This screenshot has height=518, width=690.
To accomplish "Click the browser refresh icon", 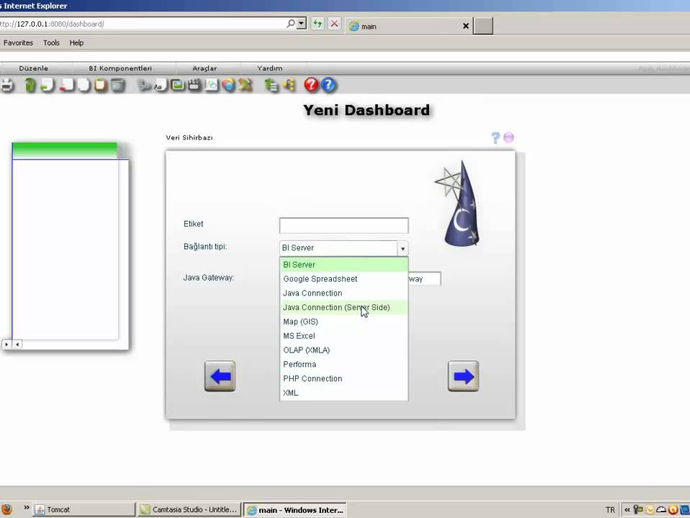I will point(317,24).
